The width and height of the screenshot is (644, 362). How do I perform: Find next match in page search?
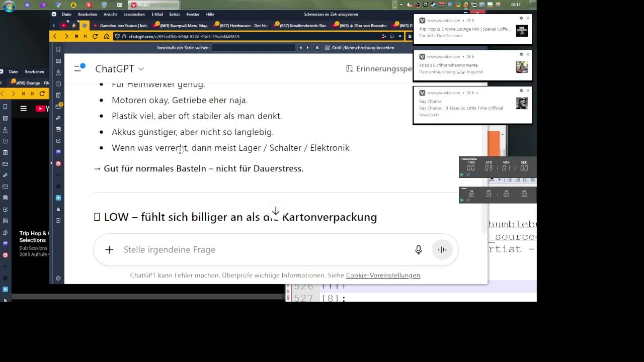coord(307,48)
